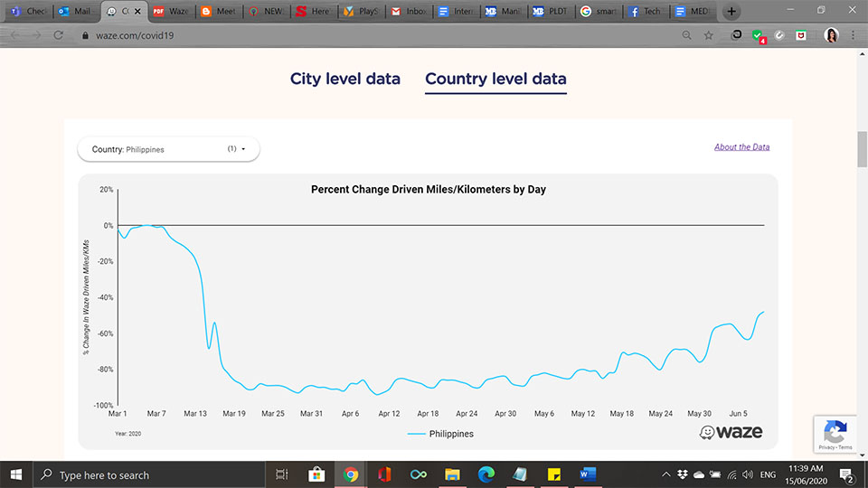Click the zoom magnifier icon in address bar
868x488 pixels.
(x=686, y=35)
